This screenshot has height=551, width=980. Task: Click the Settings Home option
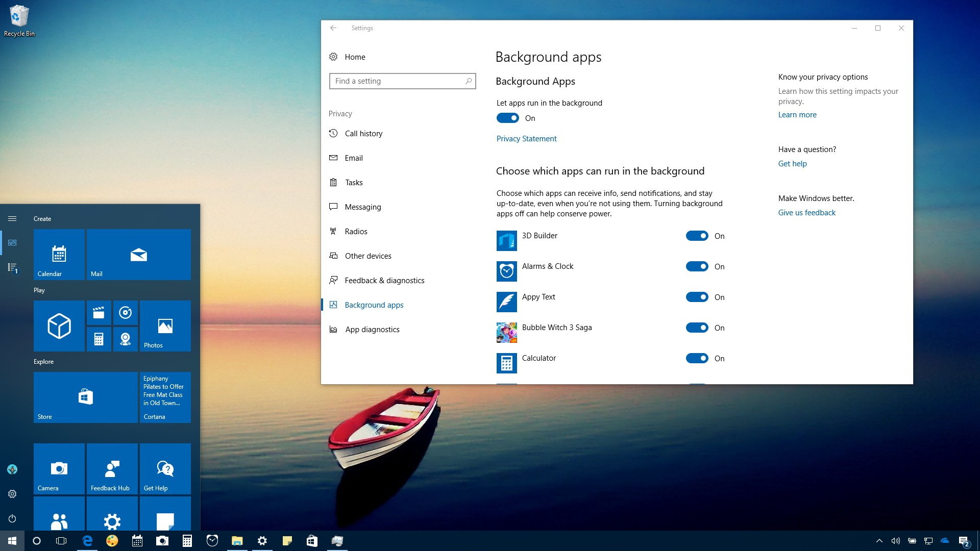pyautogui.click(x=355, y=57)
